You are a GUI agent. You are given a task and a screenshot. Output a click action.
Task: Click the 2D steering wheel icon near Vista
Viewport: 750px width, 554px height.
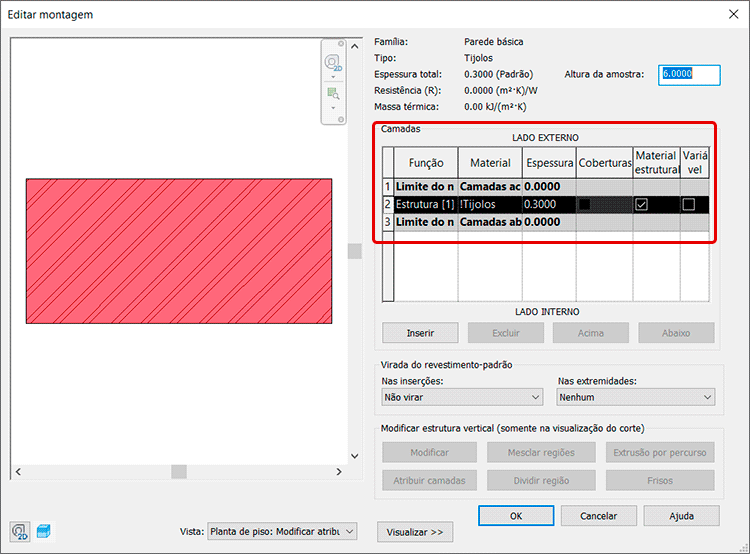[20, 532]
